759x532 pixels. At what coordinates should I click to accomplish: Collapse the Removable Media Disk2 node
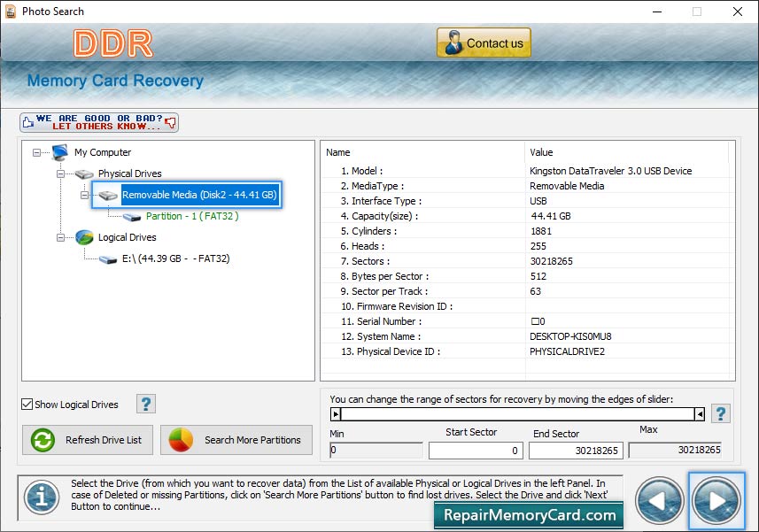[84, 196]
